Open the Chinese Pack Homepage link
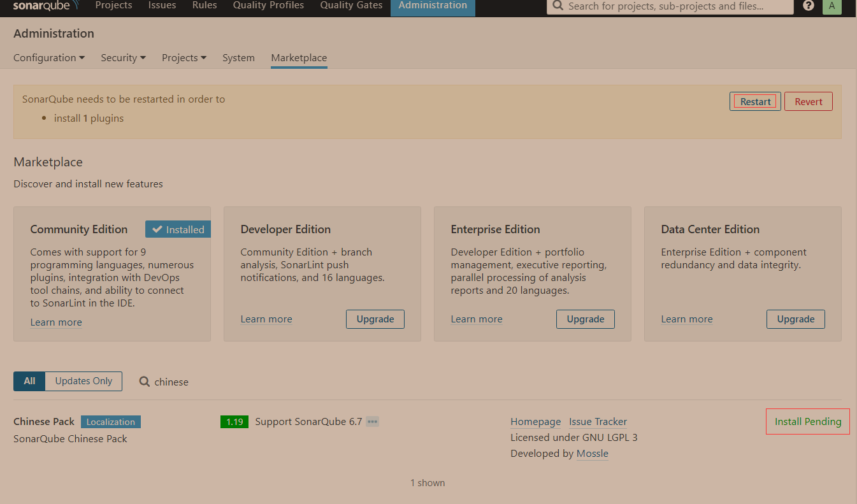The height and width of the screenshot is (504, 857). [x=536, y=422]
